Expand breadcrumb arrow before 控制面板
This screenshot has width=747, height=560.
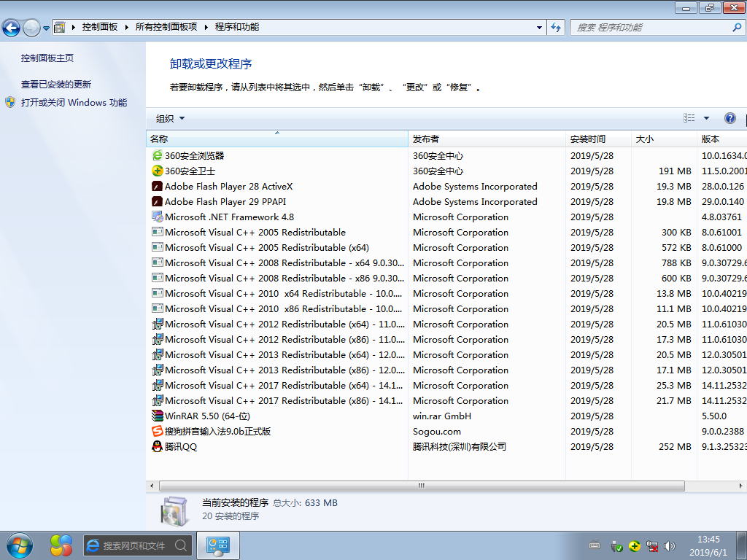pos(74,27)
